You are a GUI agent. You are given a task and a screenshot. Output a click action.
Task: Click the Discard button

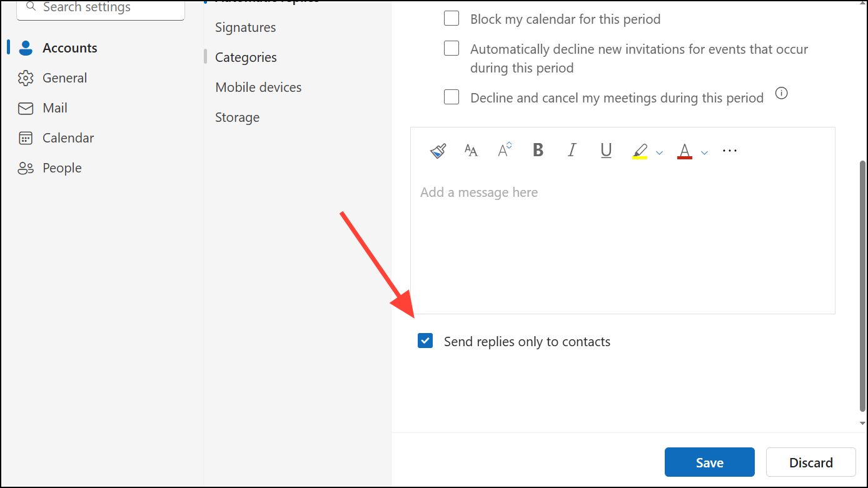[x=811, y=462]
